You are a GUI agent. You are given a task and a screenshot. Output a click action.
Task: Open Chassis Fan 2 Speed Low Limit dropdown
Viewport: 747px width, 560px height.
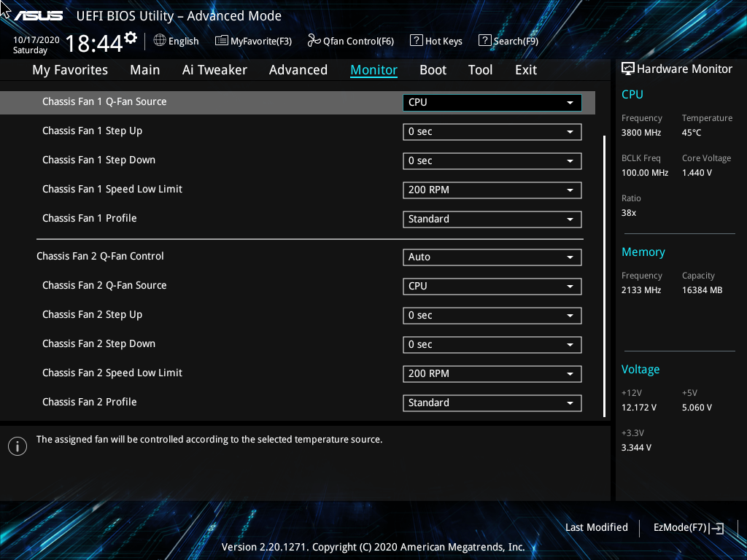(492, 374)
